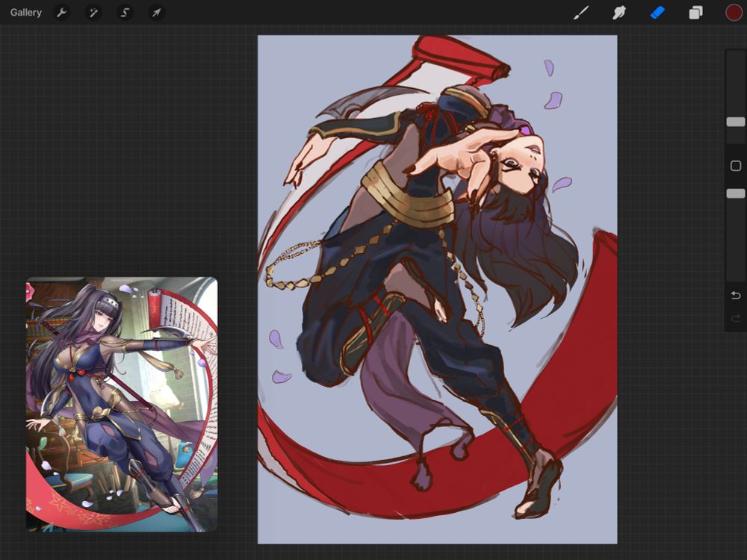Select the Smudge tool

pos(619,13)
